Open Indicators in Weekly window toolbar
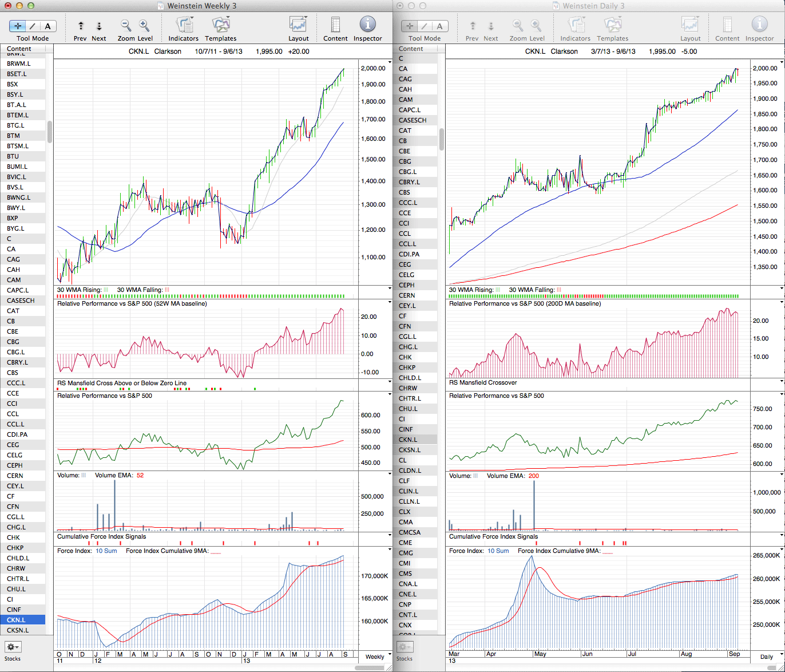Image resolution: width=785 pixels, height=672 pixels. pos(184,26)
